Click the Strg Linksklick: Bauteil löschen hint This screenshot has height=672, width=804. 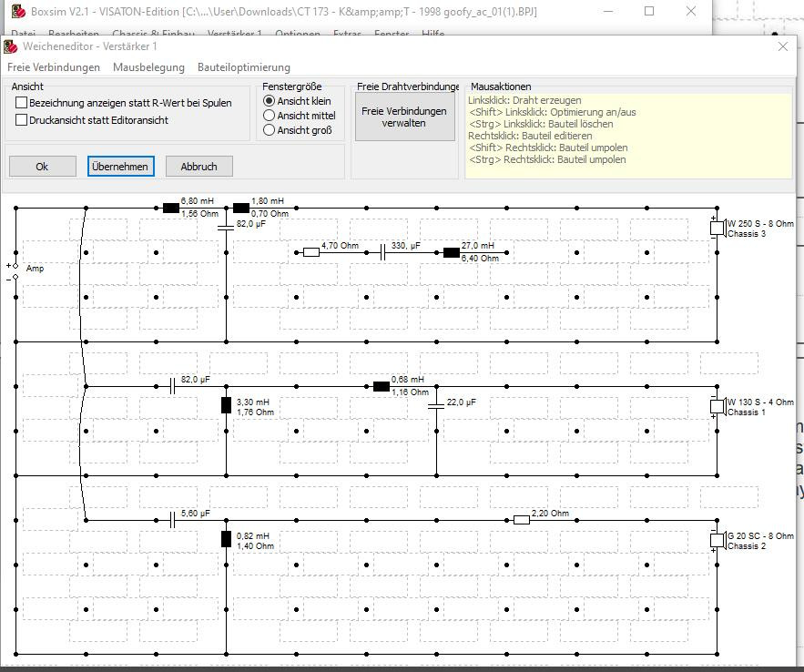point(541,124)
